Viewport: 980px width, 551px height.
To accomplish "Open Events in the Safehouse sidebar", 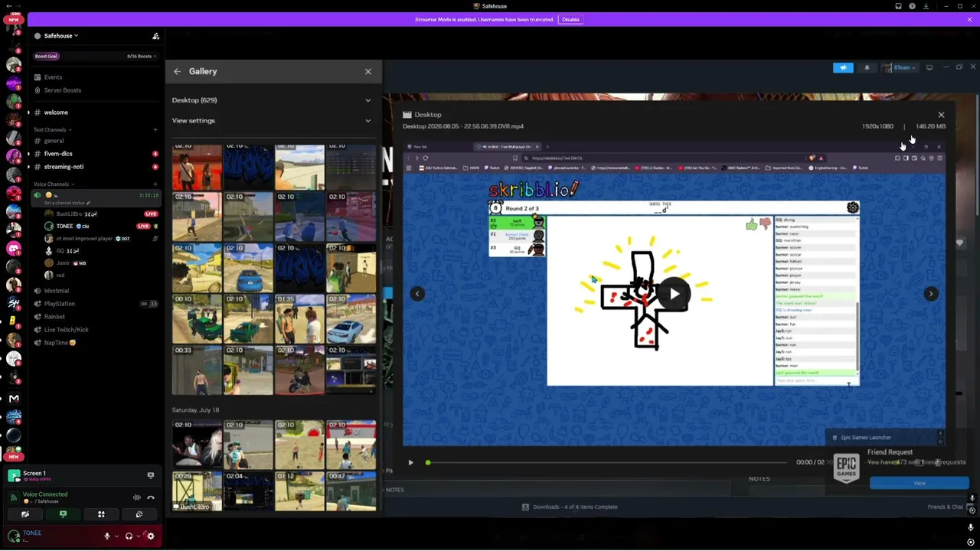I will [53, 77].
